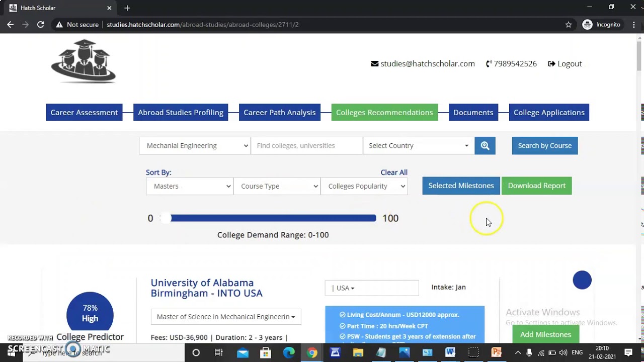Click the microphone tray icon

pos(529,352)
